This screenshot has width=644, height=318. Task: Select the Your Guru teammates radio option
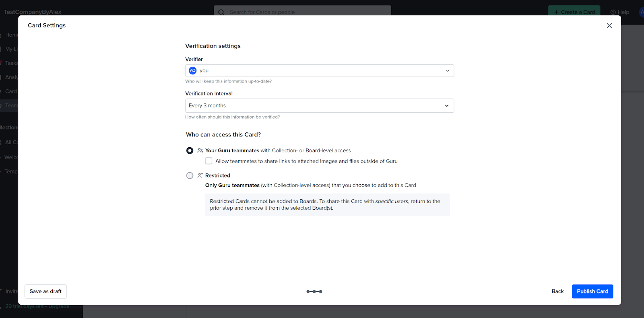point(190,151)
